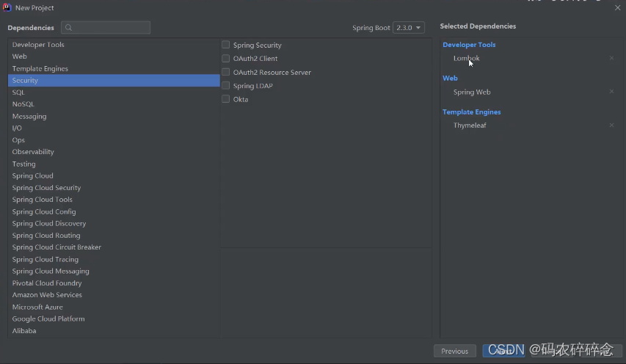Choose the SQL category
The width and height of the screenshot is (626, 364).
[x=114, y=92]
